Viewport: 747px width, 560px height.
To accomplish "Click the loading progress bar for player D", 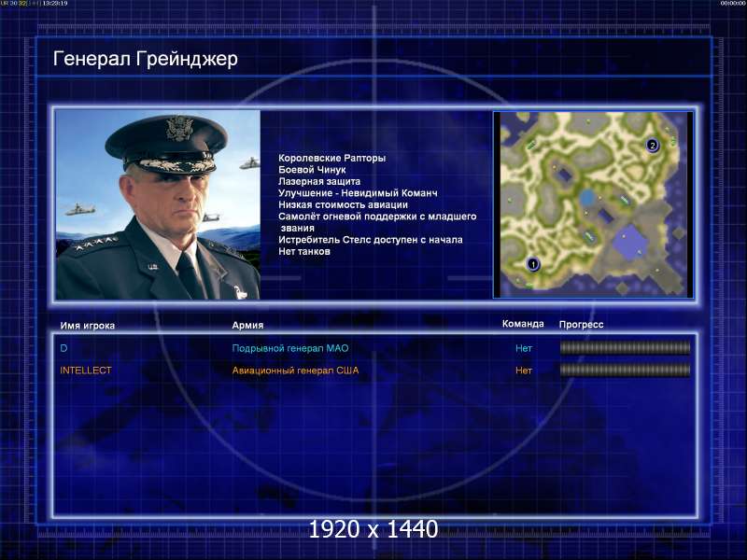I will click(x=625, y=348).
